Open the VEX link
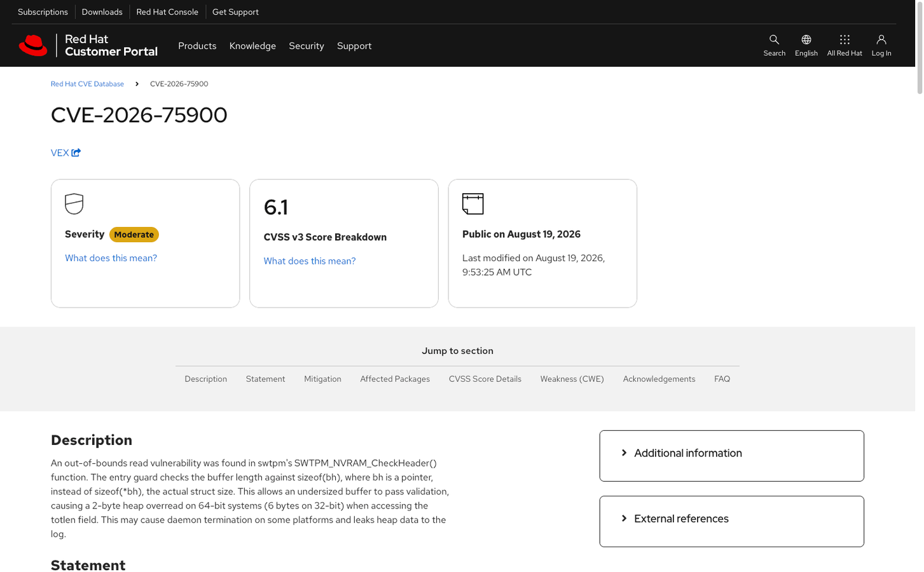Image resolution: width=924 pixels, height=572 pixels. (x=60, y=153)
